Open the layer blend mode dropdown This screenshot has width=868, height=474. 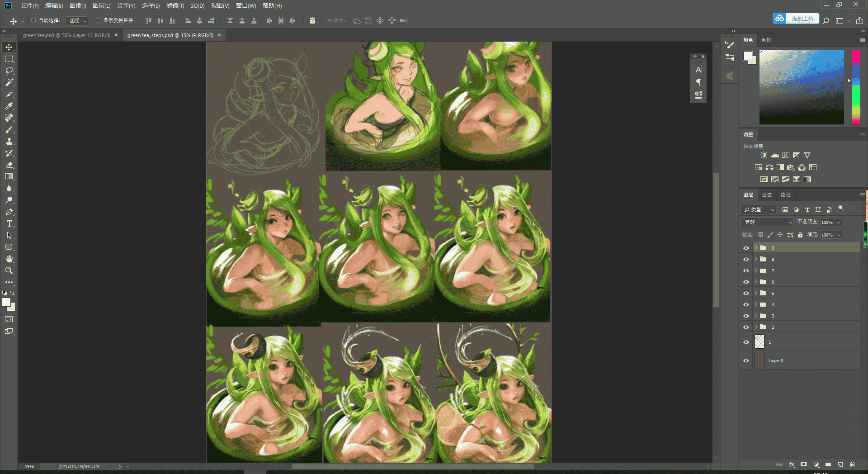pyautogui.click(x=767, y=222)
